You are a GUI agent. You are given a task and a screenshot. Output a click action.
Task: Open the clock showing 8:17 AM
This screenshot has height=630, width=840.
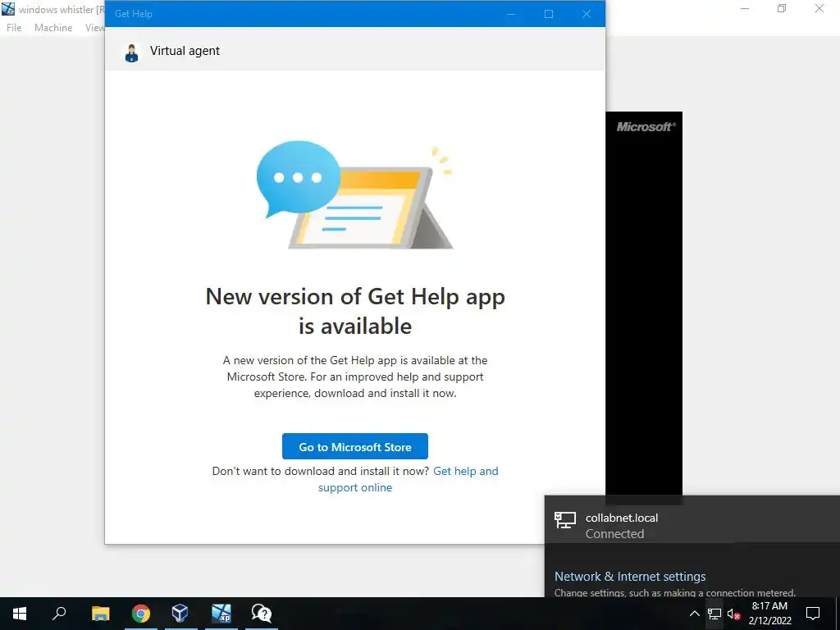[x=769, y=614]
